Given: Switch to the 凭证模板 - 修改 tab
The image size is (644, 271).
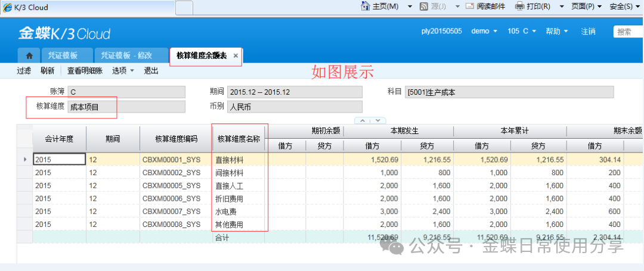Looking at the screenshot, I should point(126,55).
